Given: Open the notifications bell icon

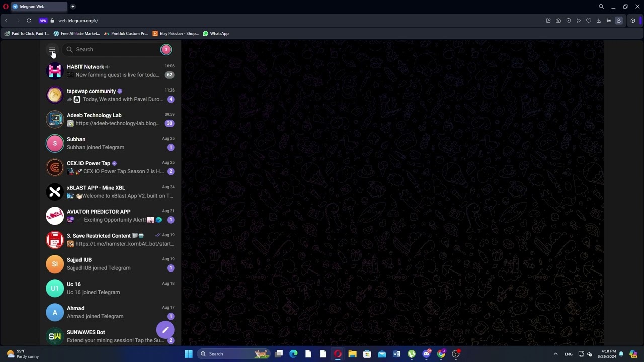Looking at the screenshot, I should click(x=621, y=354).
